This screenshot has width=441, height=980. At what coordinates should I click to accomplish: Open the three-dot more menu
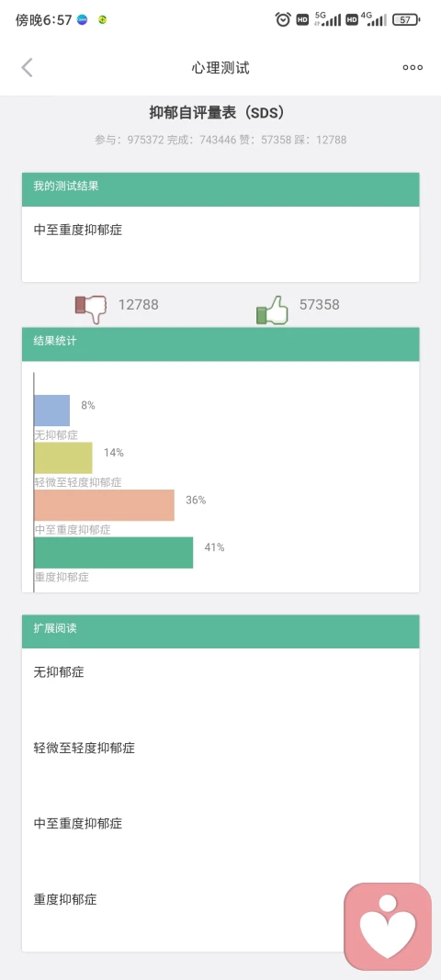click(413, 67)
